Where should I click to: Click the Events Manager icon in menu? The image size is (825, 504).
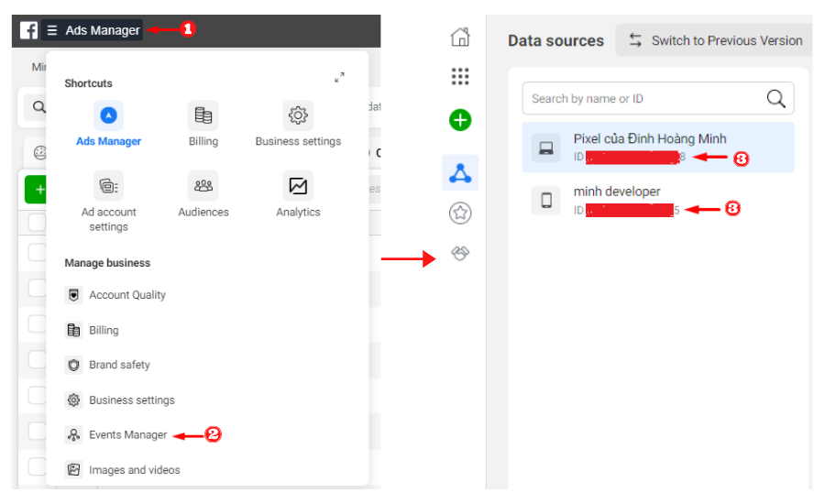pos(73,435)
